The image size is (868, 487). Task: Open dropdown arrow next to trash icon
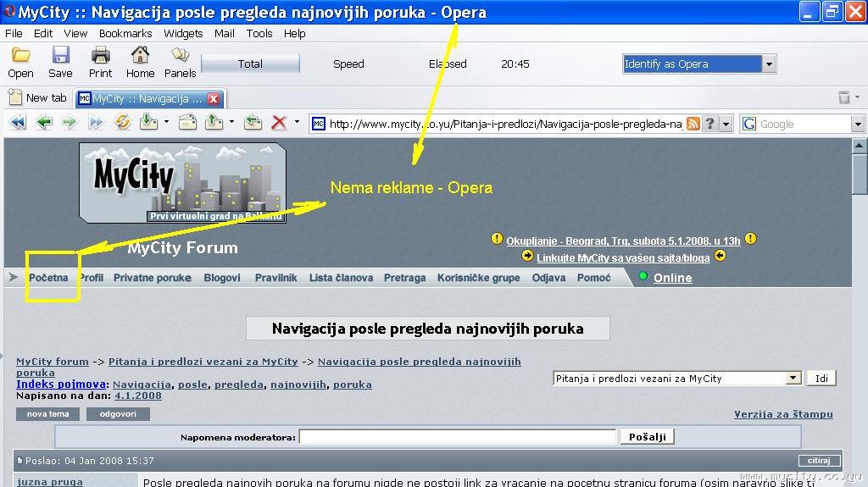tap(858, 97)
